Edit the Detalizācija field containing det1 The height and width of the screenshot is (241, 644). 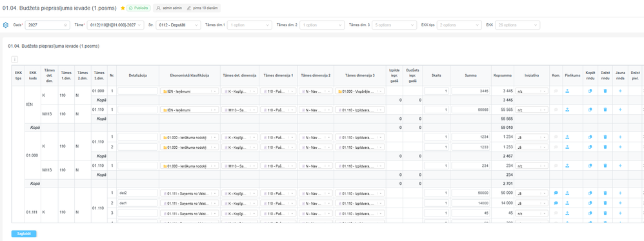click(x=137, y=203)
